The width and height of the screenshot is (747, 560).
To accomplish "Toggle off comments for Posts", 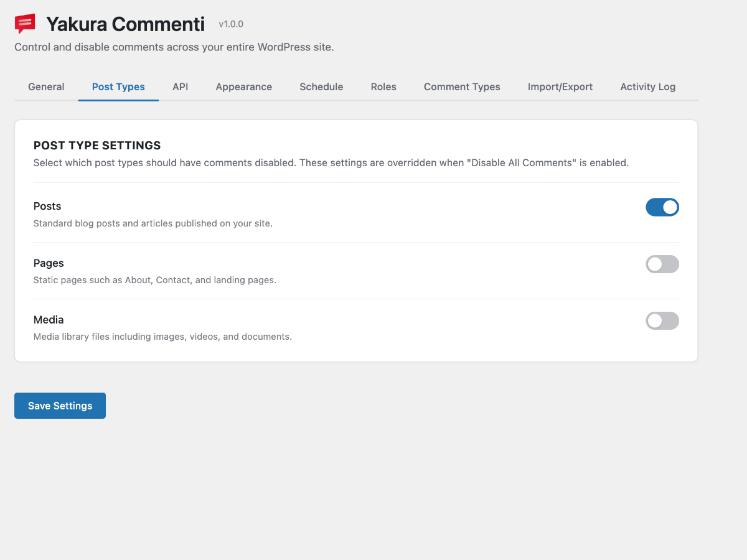I will click(662, 207).
